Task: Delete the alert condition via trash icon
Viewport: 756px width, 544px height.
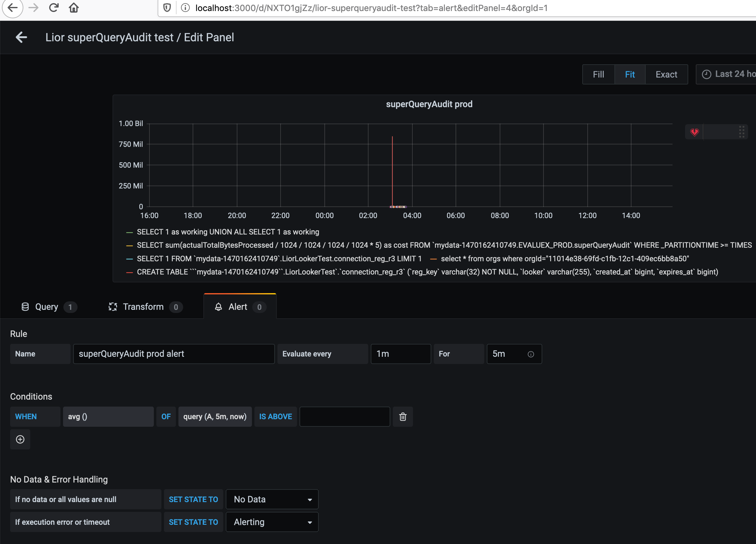Action: pyautogui.click(x=403, y=417)
